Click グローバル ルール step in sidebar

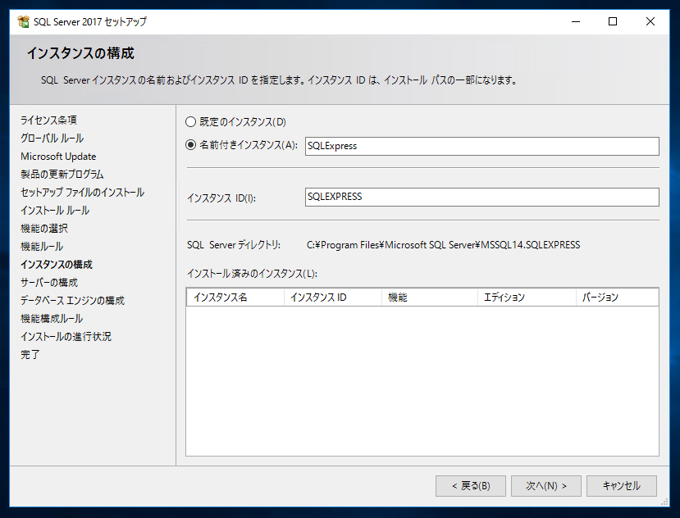pos(52,138)
